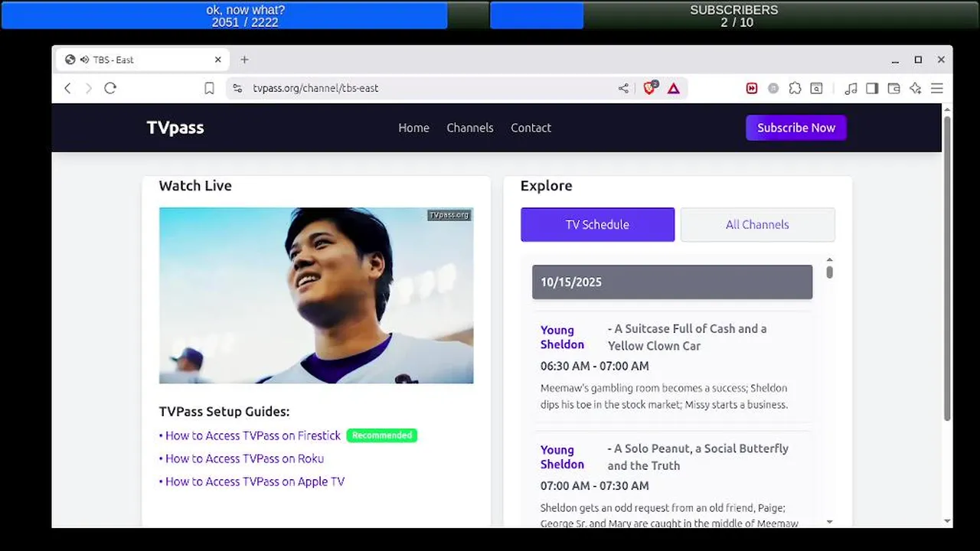Click the schedule list scroll down arrow

[x=829, y=521]
